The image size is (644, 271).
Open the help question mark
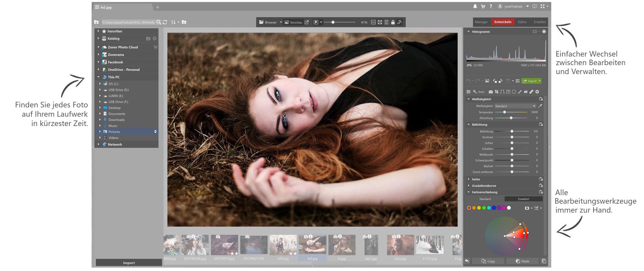point(491,6)
